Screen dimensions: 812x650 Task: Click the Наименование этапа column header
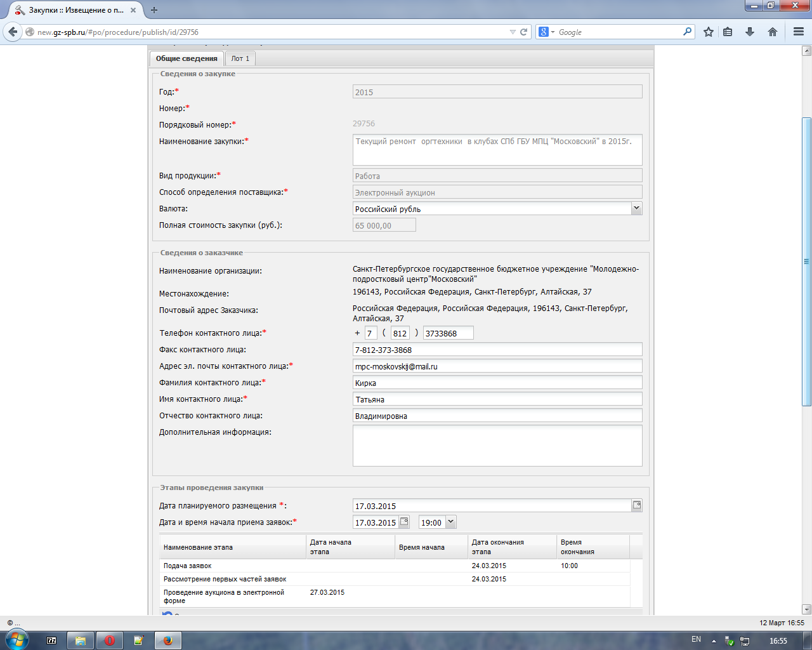233,547
